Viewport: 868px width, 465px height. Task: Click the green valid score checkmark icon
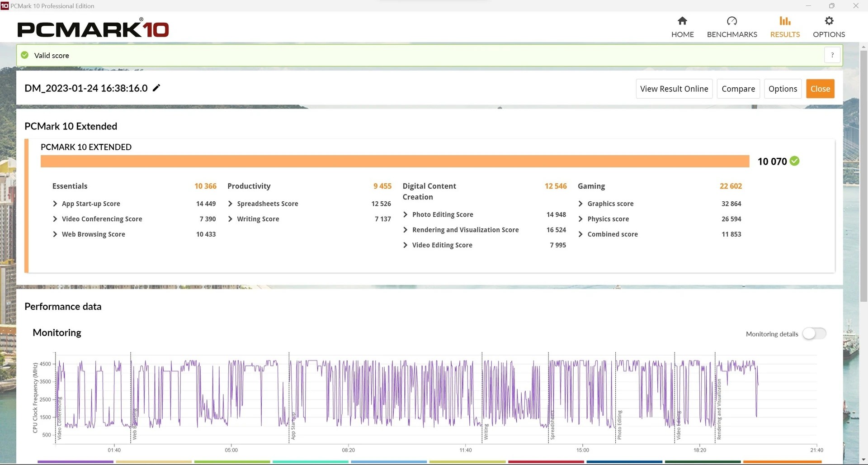click(x=25, y=55)
